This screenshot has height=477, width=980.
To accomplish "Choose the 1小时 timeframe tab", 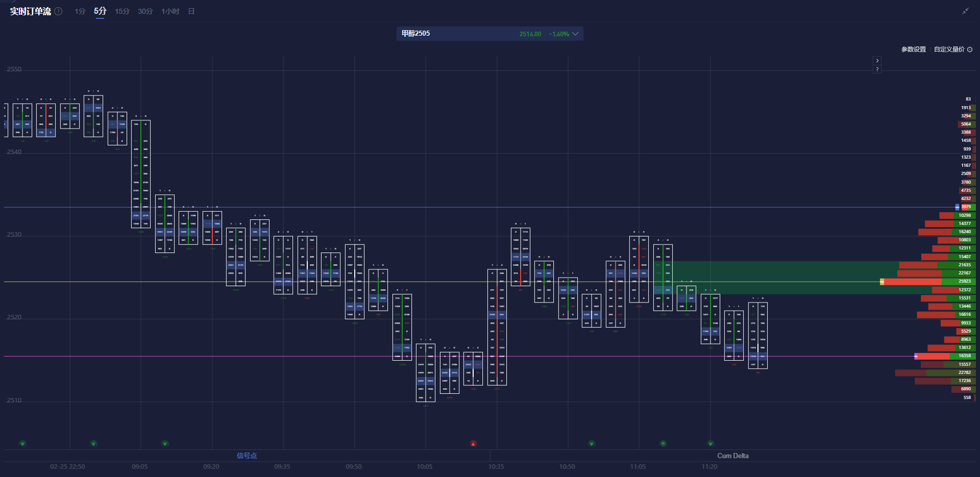I will [170, 11].
